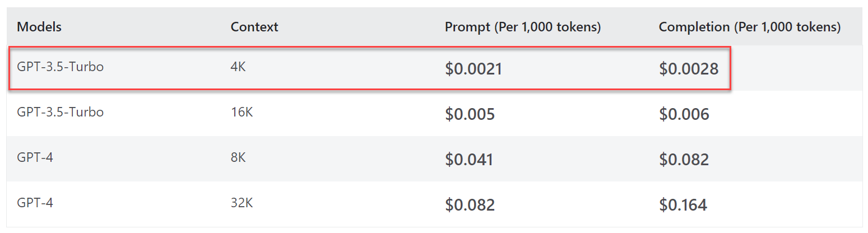Click the Completion (Per 1,000 tokens) header
The width and height of the screenshot is (868, 233).
point(749,27)
